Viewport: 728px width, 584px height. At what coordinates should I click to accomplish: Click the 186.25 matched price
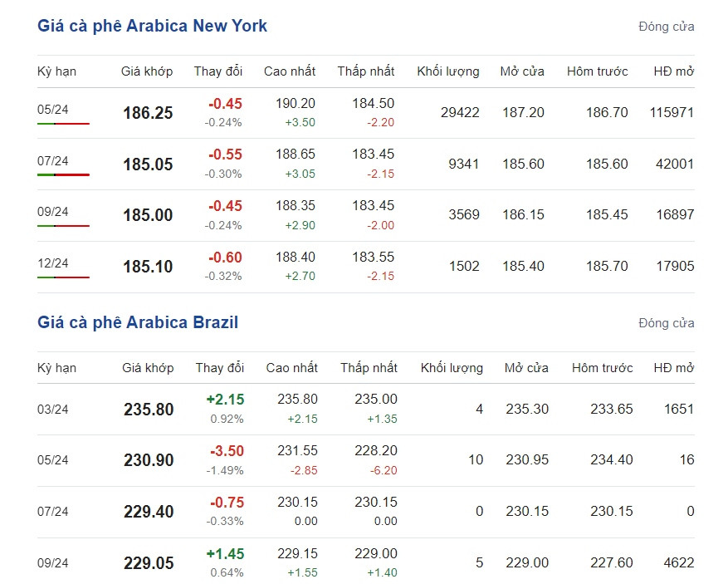[148, 113]
